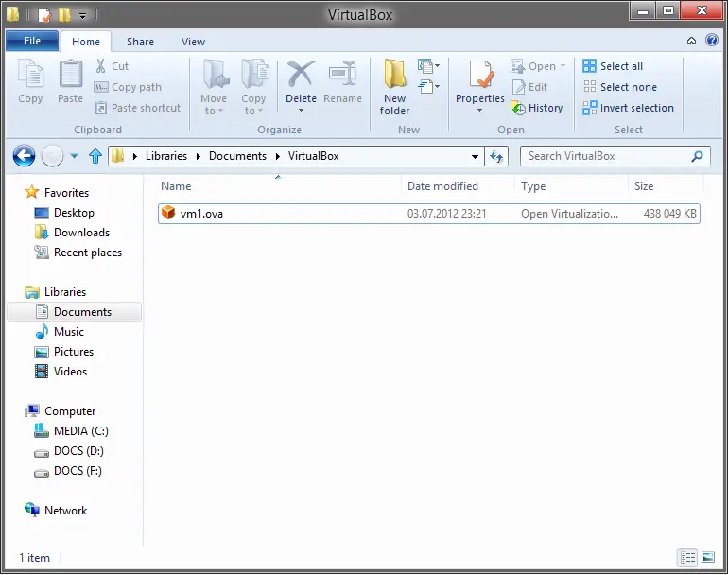The height and width of the screenshot is (575, 728).
Task: Show file History
Action: click(537, 108)
